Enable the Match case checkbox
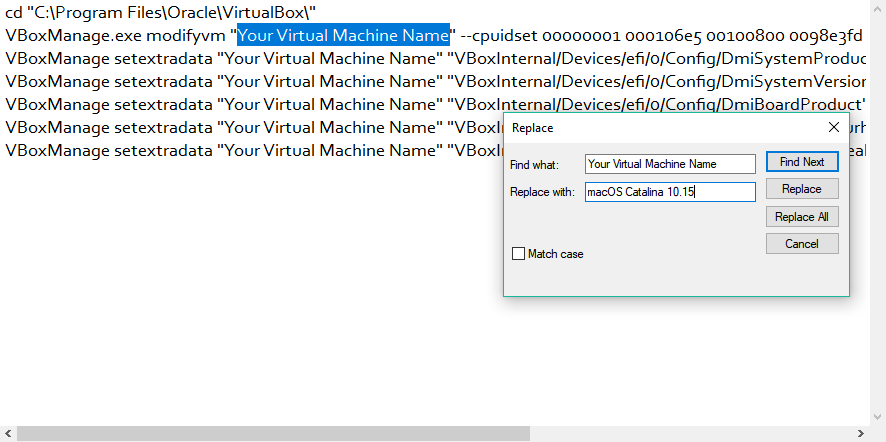The image size is (886, 442). tap(518, 254)
